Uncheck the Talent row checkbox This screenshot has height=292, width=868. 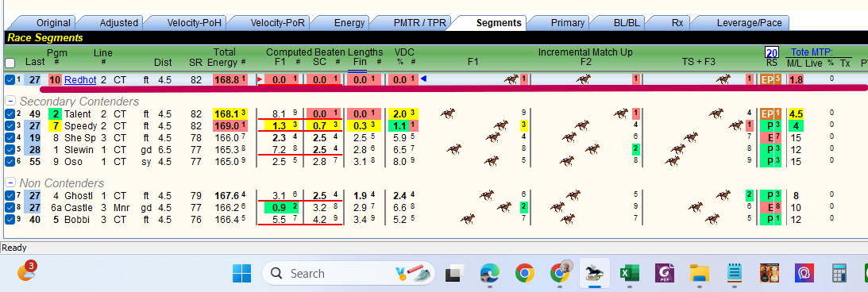point(10,114)
